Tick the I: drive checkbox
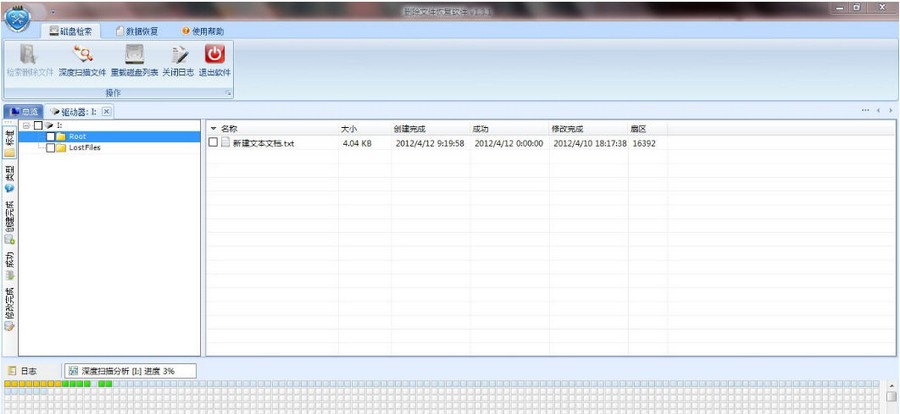900x414 pixels. [x=38, y=125]
